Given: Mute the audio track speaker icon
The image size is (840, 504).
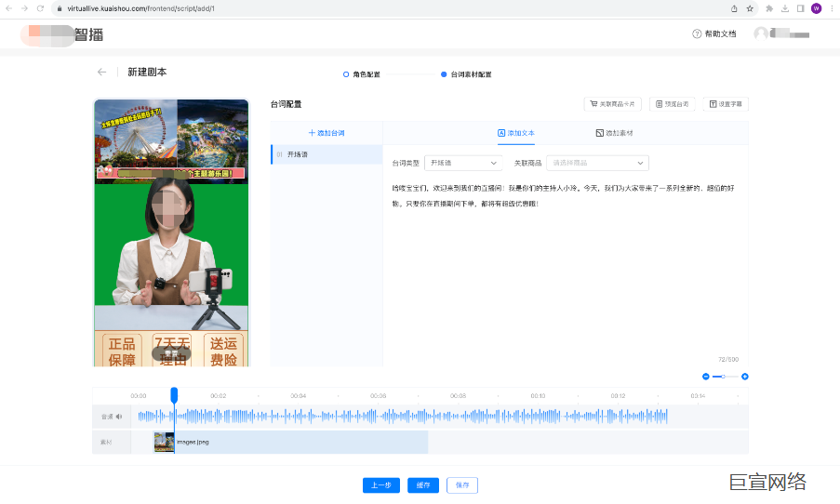Looking at the screenshot, I should (119, 417).
